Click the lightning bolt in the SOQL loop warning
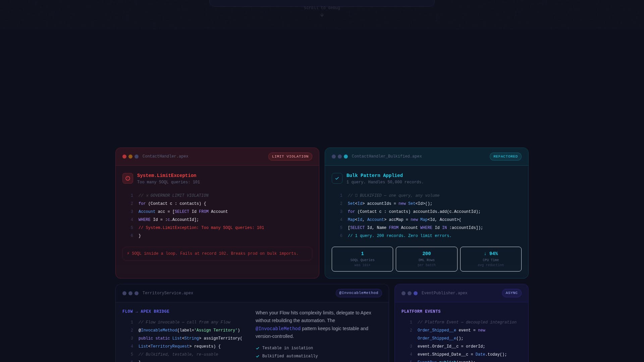Viewport: 644px width, 362px height. click(128, 253)
